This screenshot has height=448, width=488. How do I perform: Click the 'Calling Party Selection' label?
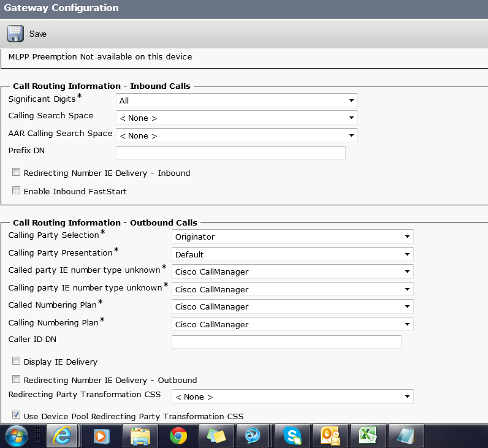click(53, 235)
